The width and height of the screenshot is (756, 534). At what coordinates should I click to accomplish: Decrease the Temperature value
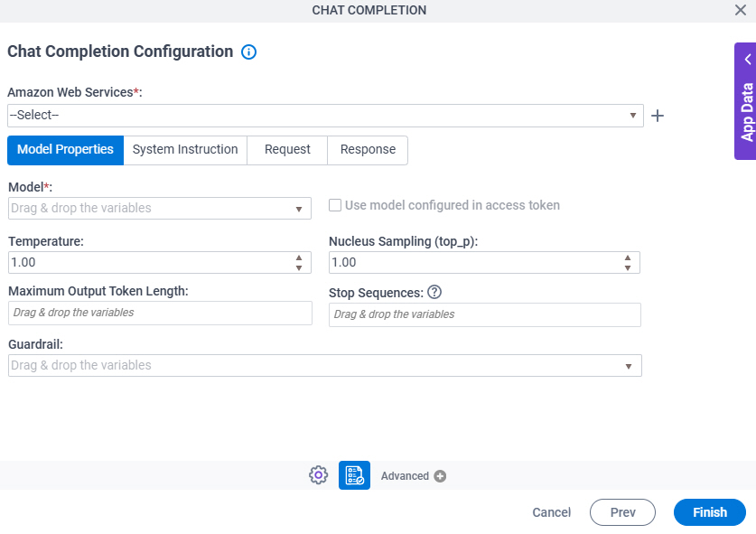(299, 267)
